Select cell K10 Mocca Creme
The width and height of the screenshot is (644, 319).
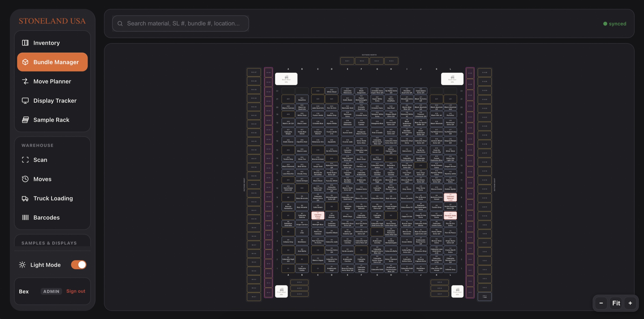[437, 188]
